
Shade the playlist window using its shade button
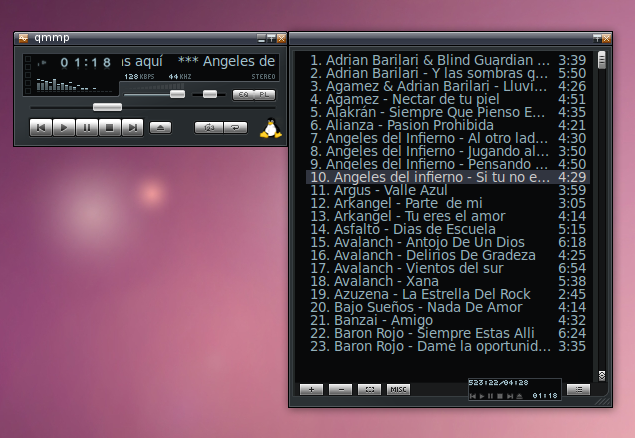click(x=597, y=38)
